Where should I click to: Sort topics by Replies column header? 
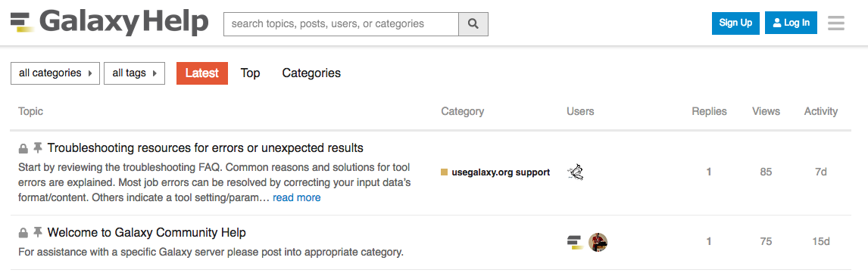tap(709, 111)
